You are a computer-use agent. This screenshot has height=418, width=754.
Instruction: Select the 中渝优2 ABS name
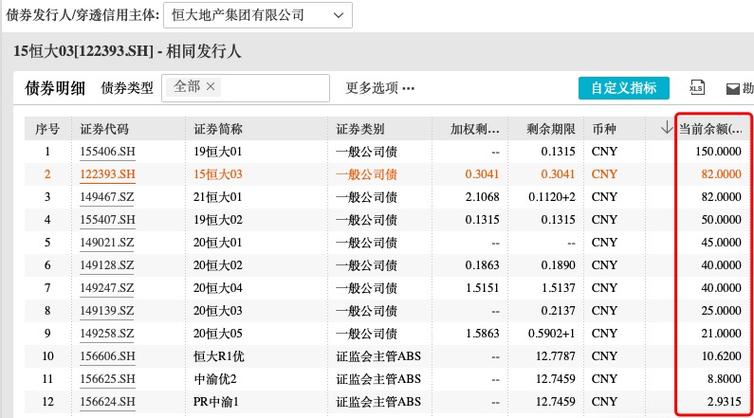(215, 379)
